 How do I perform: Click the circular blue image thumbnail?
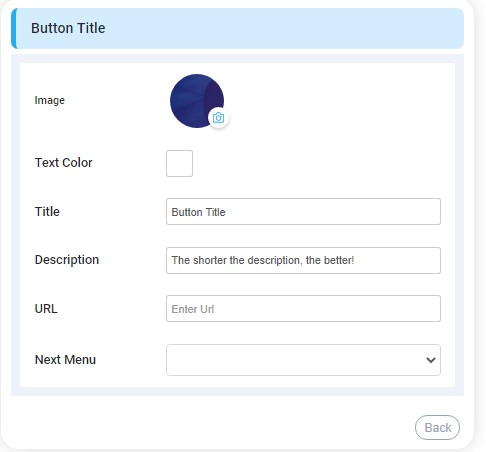pyautogui.click(x=197, y=101)
